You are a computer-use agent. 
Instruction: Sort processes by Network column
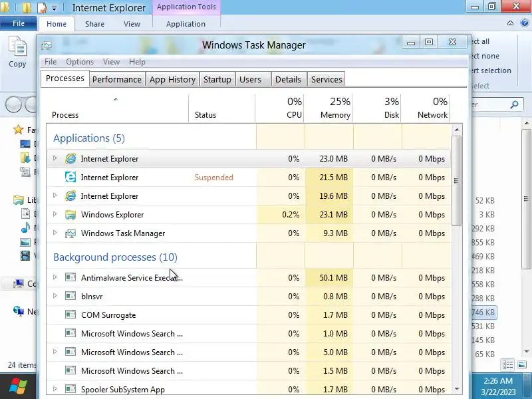point(426,108)
